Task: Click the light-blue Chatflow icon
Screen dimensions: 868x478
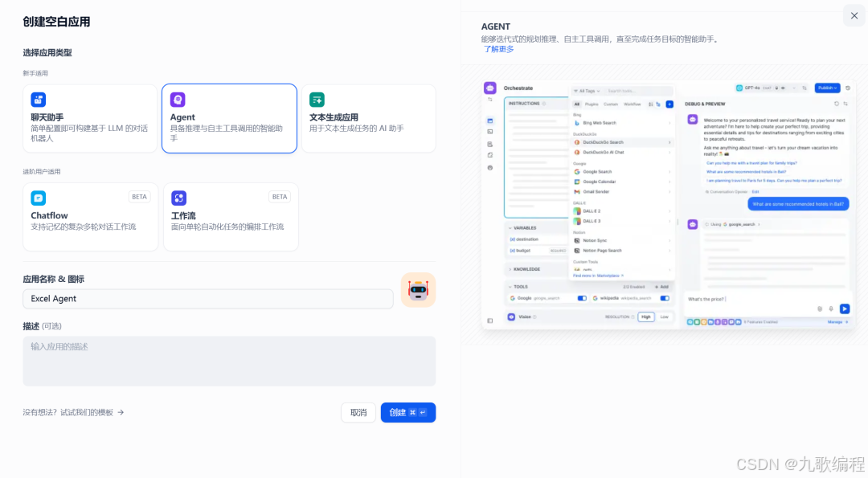Action: [x=39, y=198]
